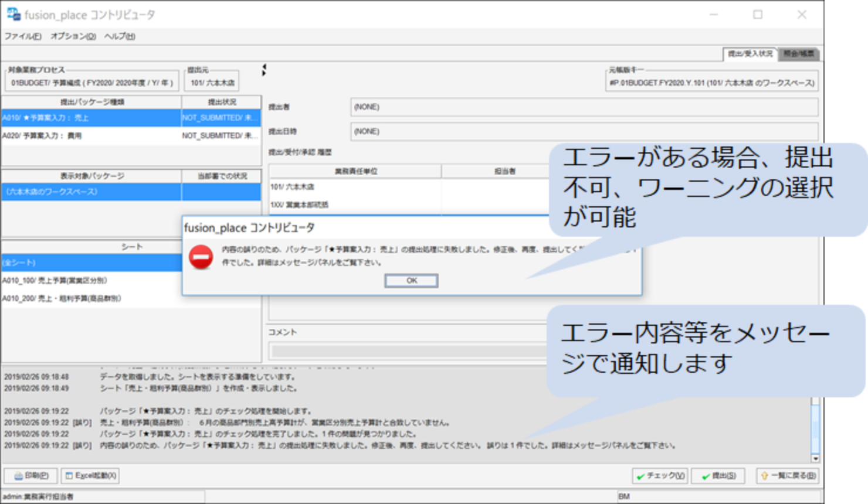Select sheet A010_100/ 売上予算(営業区分別)
868x504 pixels.
click(91, 280)
